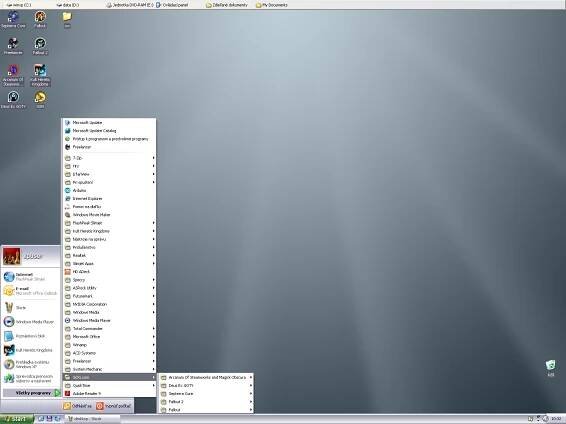Open the Septerra Core desktop shortcut
Viewport: 566px width, 424px height.
pos(13,19)
